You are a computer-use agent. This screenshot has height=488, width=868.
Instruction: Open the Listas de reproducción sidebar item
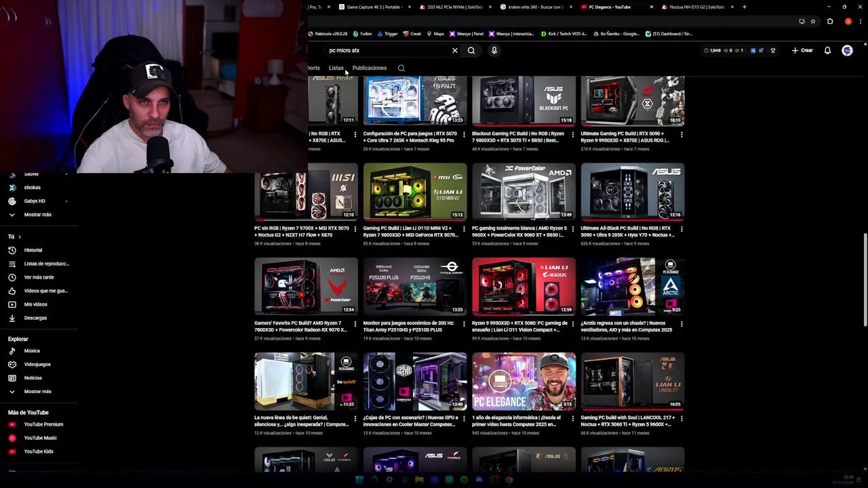39,264
